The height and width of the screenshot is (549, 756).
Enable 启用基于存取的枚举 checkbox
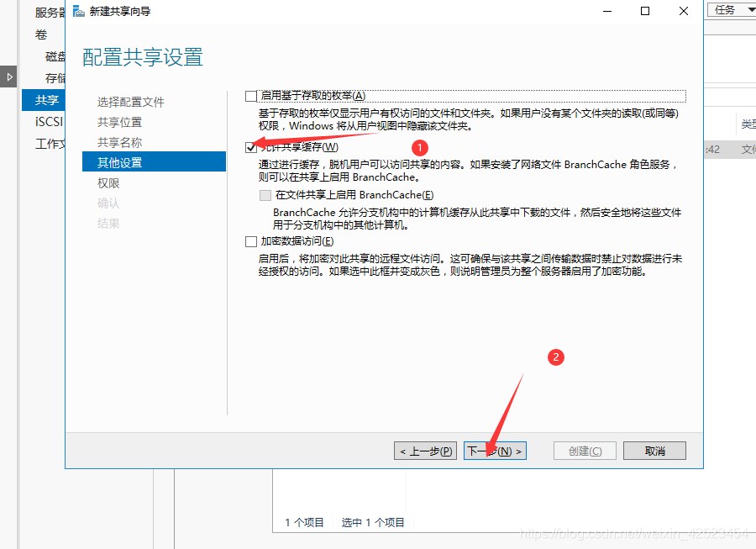(250, 95)
